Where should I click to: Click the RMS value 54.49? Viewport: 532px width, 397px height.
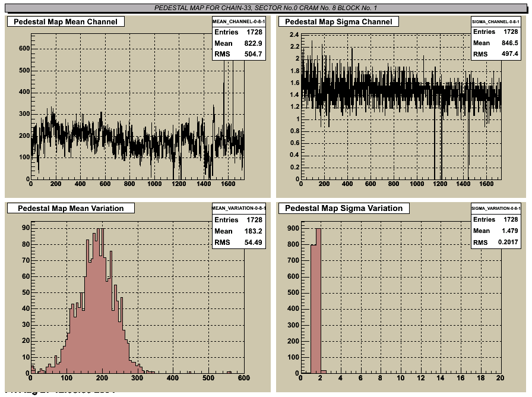[253, 242]
